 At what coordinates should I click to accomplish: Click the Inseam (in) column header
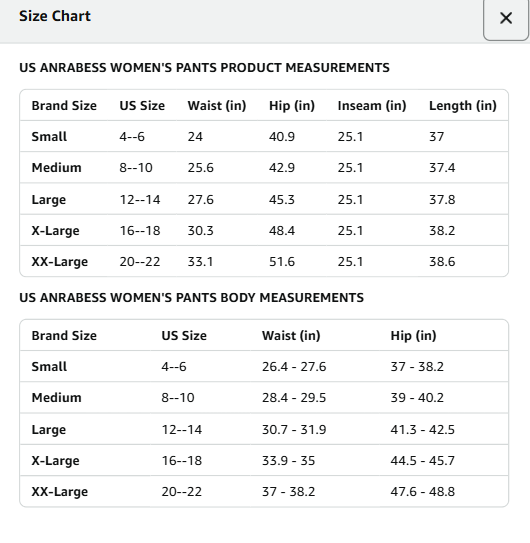pos(372,106)
